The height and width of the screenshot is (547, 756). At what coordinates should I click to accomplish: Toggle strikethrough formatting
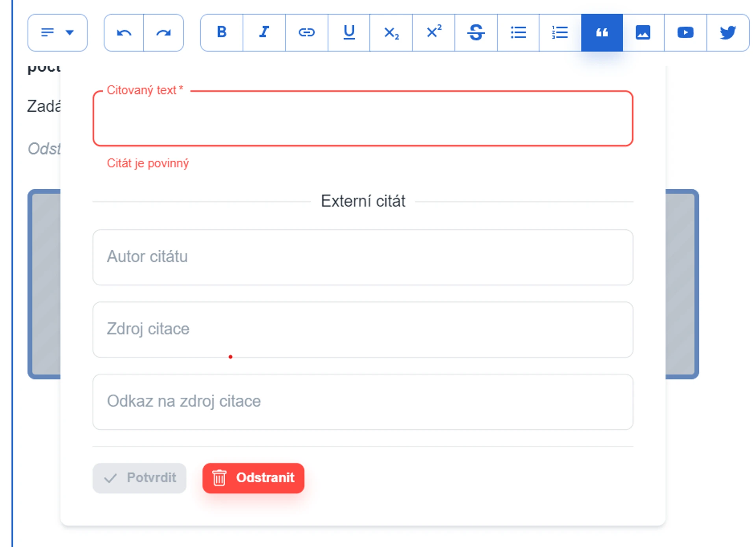476,32
